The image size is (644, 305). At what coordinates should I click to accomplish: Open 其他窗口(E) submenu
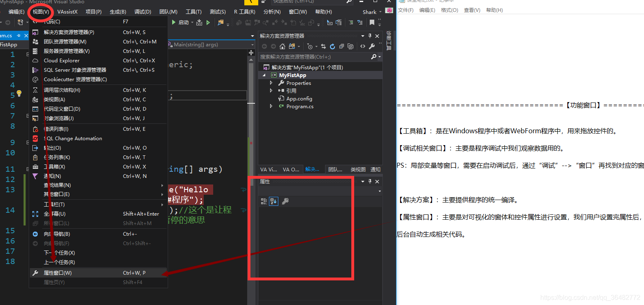point(98,194)
